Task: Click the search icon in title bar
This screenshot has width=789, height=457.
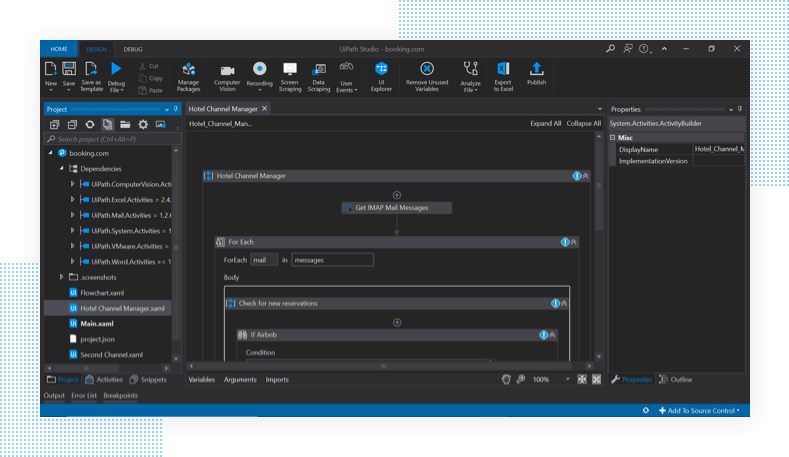Action: (x=610, y=49)
